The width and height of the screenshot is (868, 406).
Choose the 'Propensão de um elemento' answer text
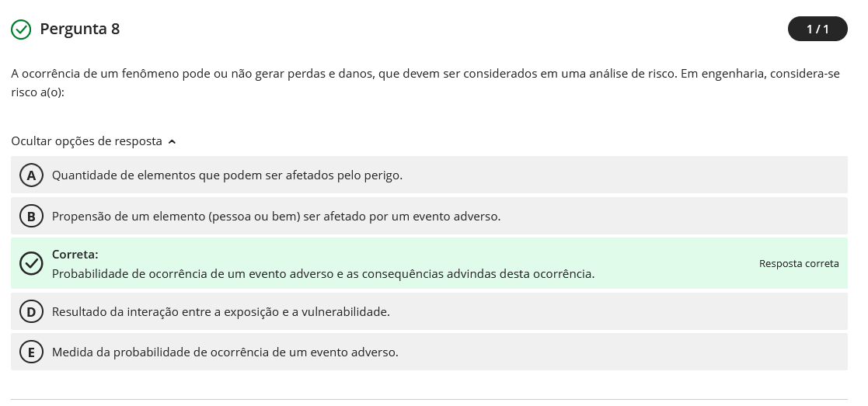click(276, 217)
